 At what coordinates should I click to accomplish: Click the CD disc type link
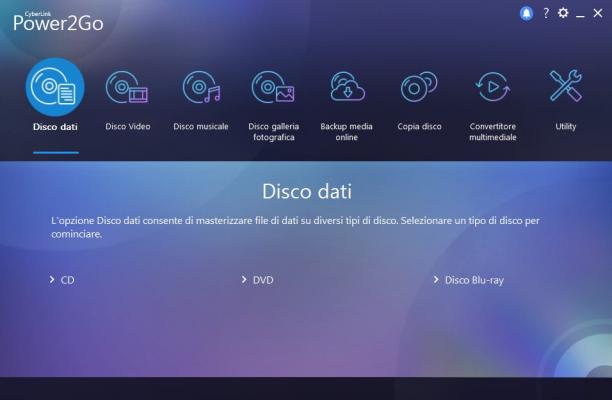[x=68, y=280]
